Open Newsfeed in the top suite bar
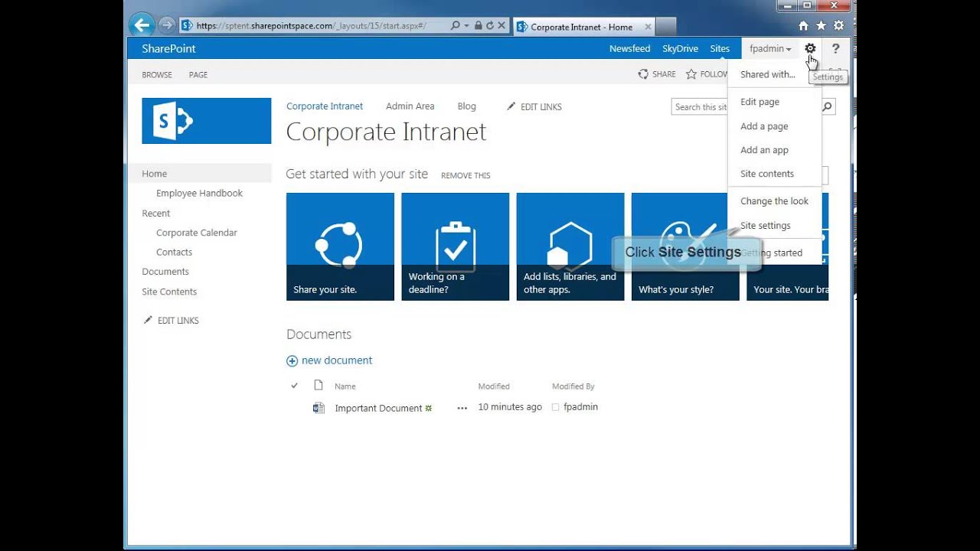 click(x=629, y=48)
